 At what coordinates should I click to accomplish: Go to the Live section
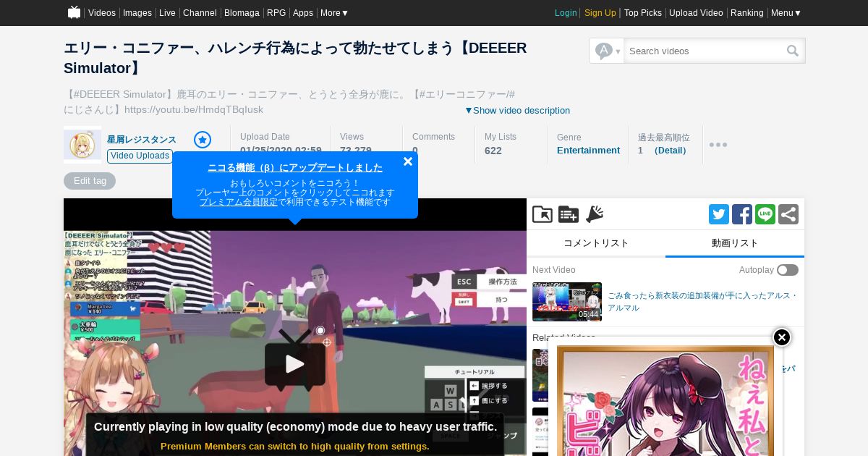click(167, 13)
